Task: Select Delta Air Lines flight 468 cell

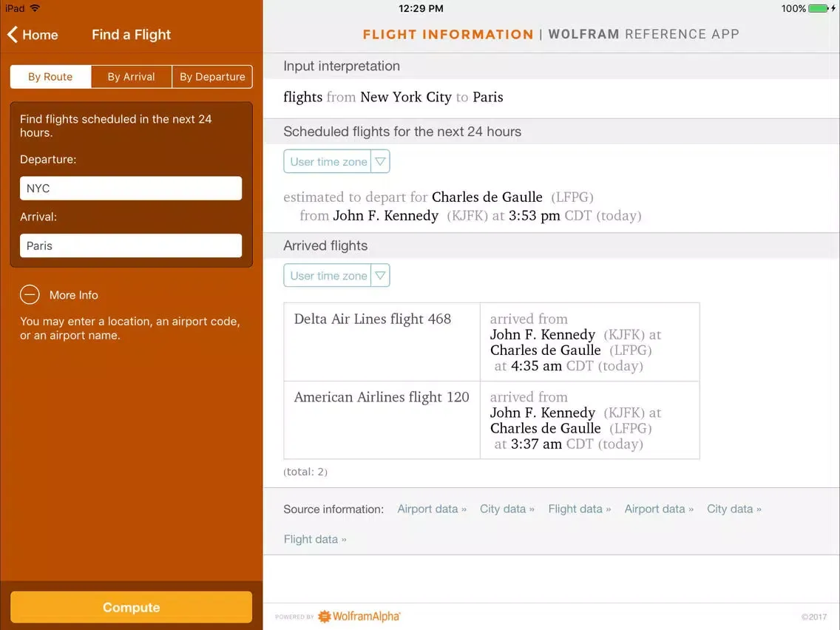Action: click(x=382, y=342)
